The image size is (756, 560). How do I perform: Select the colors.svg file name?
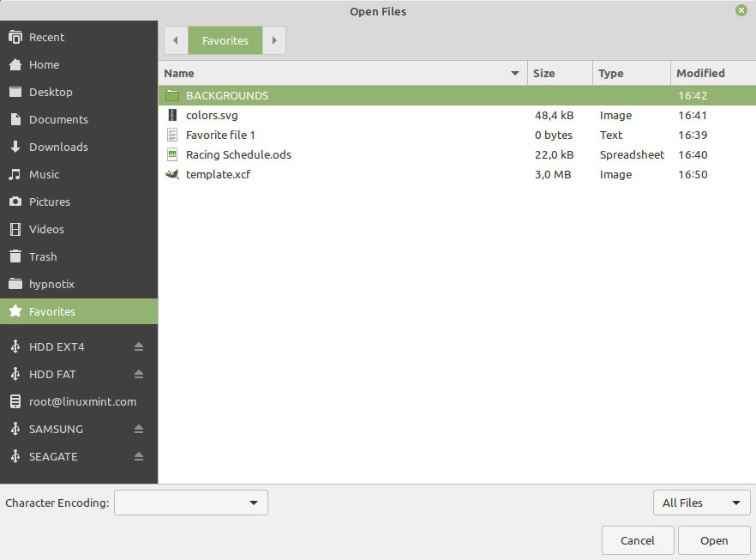[x=212, y=115]
